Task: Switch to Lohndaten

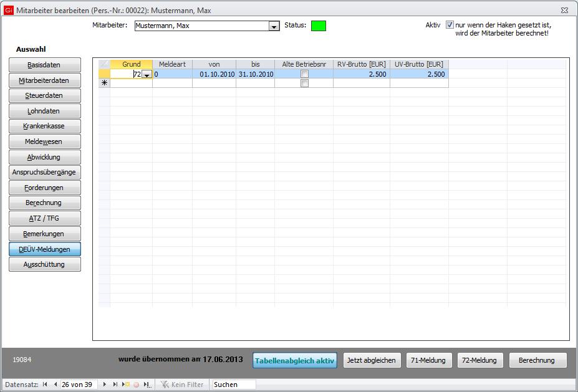Action: tap(45, 111)
